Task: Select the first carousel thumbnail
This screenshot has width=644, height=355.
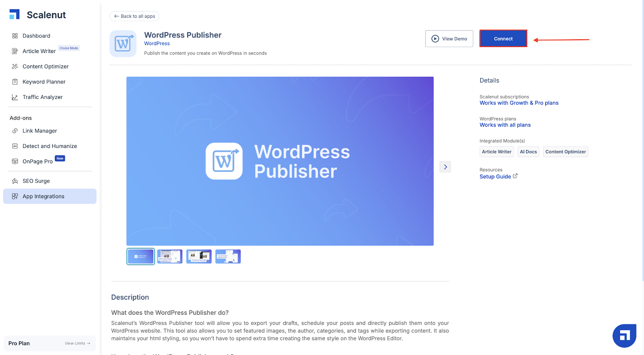Action: point(140,257)
